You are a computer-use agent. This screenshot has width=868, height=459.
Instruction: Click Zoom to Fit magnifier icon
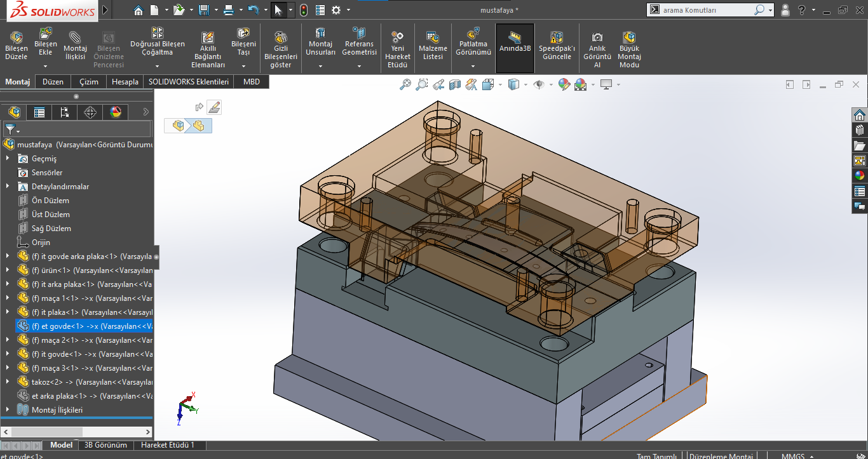405,84
